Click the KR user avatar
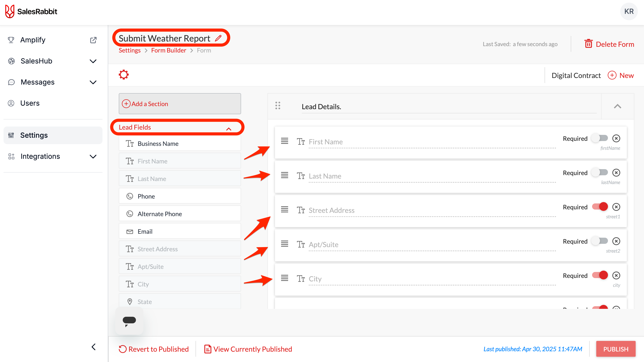 point(629,11)
